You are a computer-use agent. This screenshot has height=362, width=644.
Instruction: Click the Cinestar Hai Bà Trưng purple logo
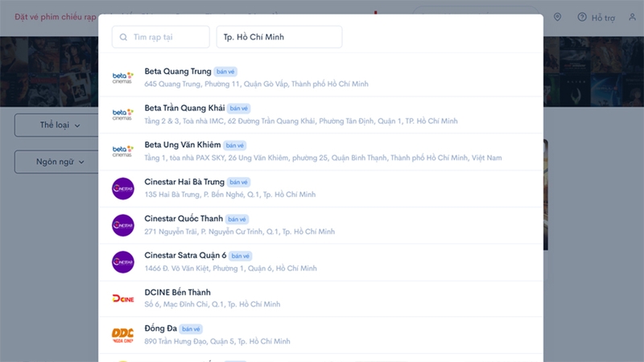click(123, 188)
